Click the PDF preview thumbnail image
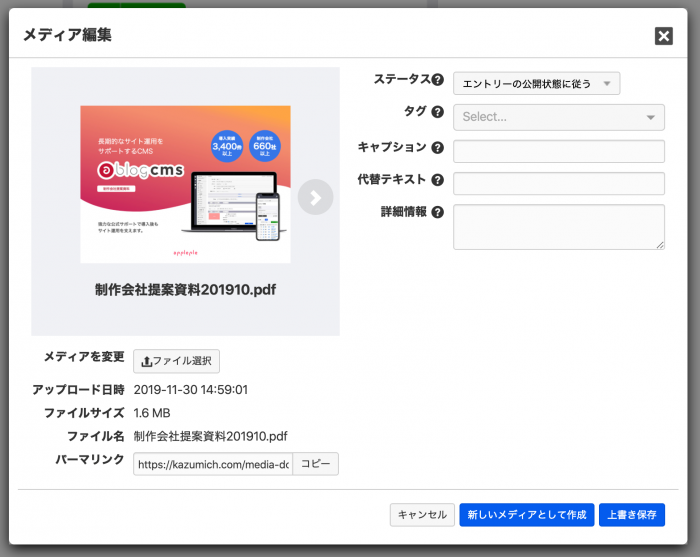 tap(185, 184)
